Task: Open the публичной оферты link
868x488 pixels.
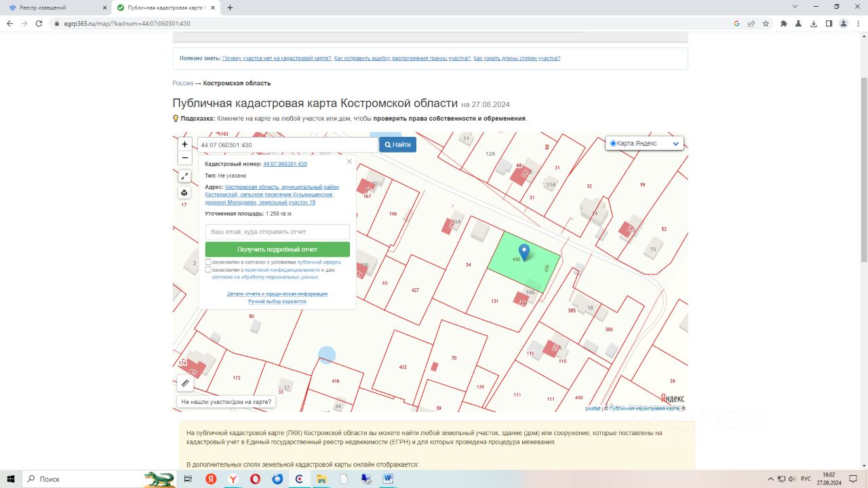Action: coord(319,262)
